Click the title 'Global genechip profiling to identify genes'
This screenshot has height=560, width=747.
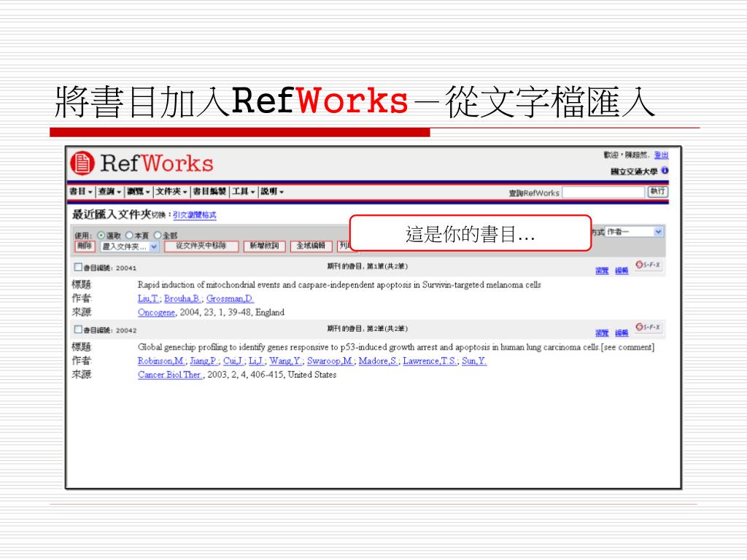point(396,347)
